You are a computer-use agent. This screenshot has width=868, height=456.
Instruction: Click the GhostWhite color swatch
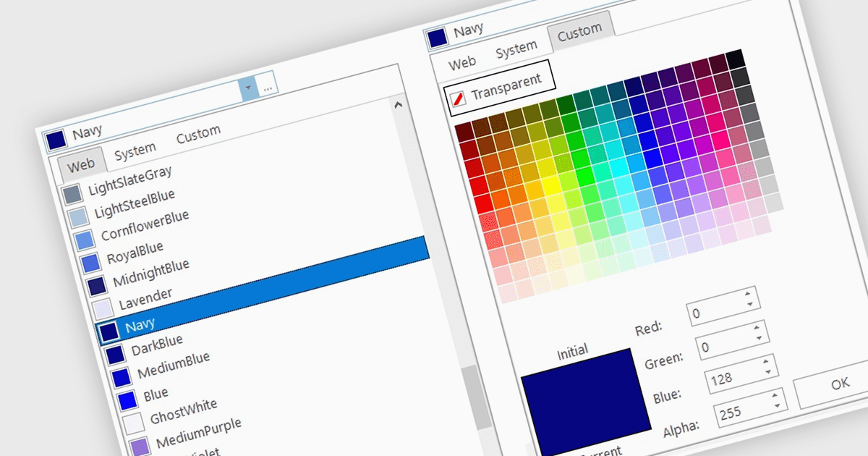pos(133,423)
